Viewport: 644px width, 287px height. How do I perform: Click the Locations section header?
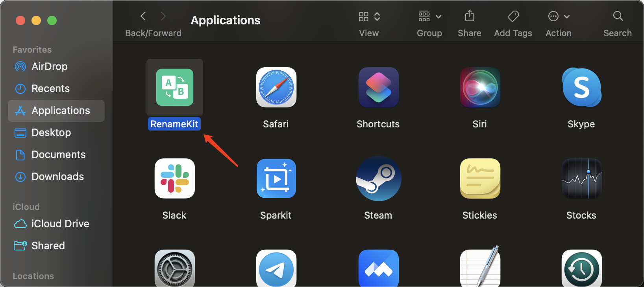[x=33, y=276]
